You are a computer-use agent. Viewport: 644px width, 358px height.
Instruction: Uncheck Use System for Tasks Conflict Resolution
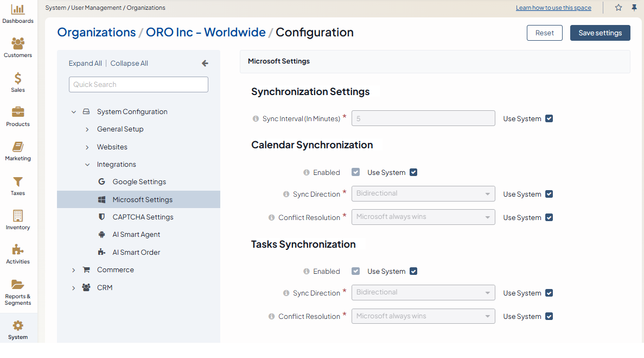[549, 316]
